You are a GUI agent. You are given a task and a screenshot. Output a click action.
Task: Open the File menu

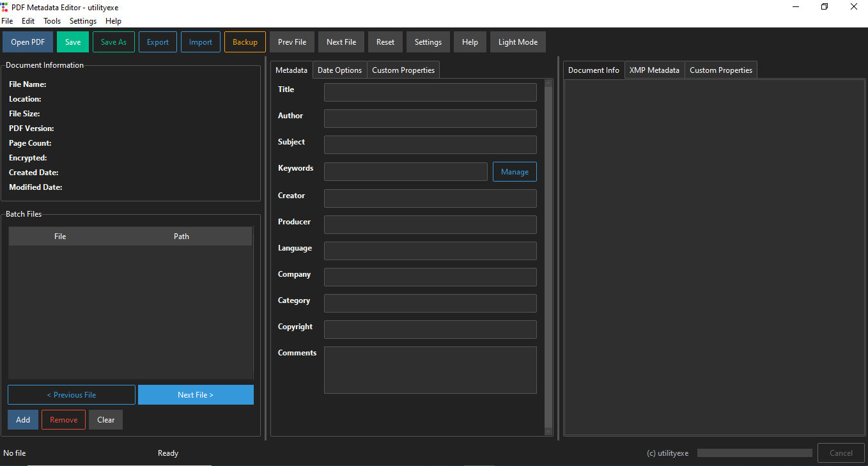(7, 21)
